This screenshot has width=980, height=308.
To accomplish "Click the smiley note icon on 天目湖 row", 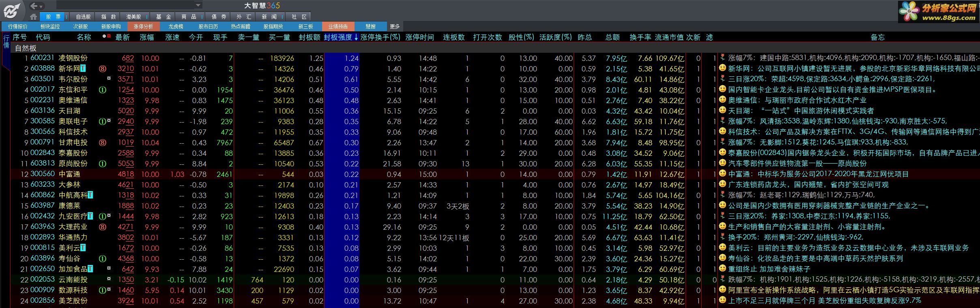I will pyautogui.click(x=722, y=110).
